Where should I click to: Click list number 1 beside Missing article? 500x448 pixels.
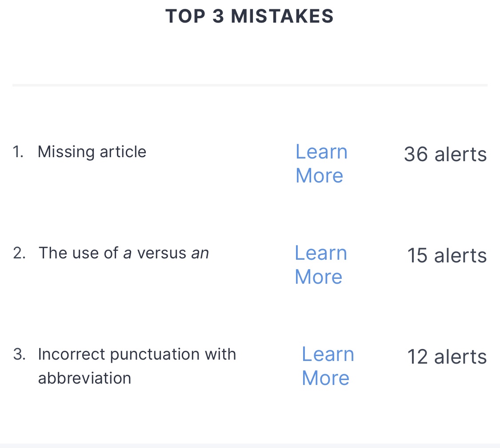18,152
